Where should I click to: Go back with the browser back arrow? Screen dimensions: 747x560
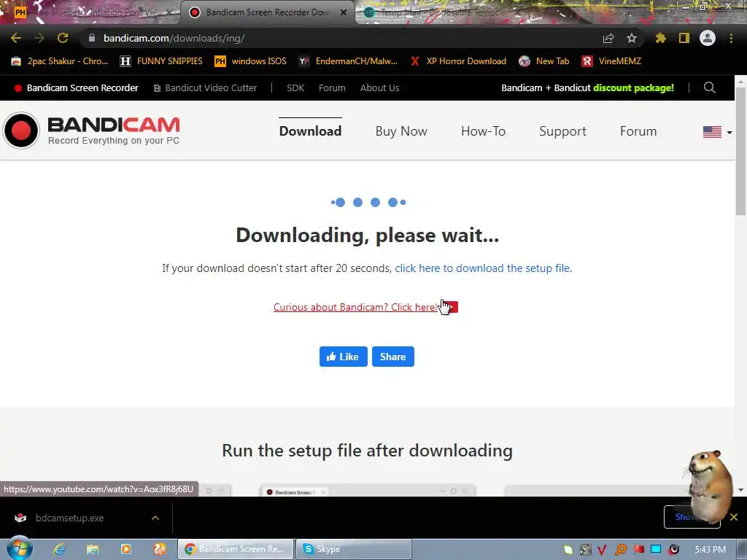pyautogui.click(x=16, y=38)
